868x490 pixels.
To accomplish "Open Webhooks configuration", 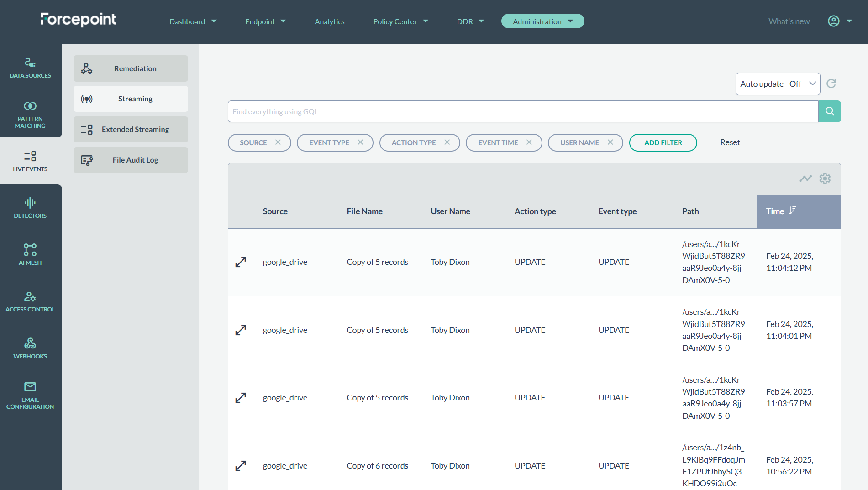I will pyautogui.click(x=30, y=348).
